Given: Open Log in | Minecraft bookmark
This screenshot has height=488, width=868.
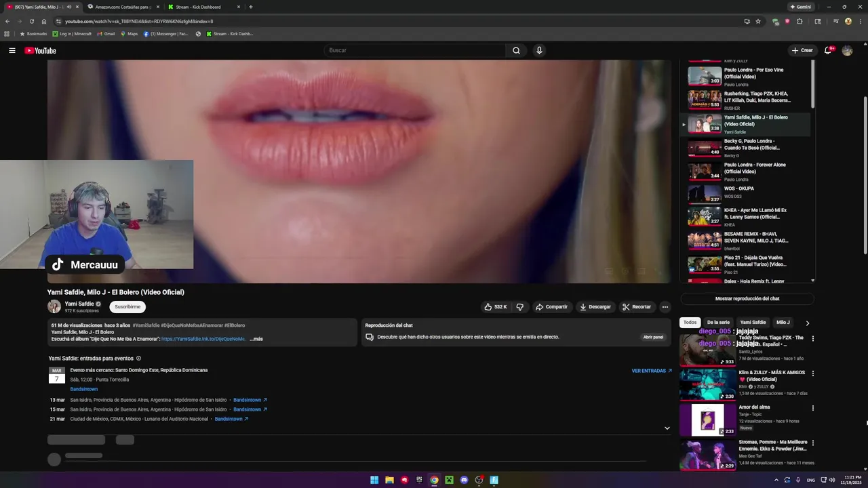Looking at the screenshot, I should 72,34.
